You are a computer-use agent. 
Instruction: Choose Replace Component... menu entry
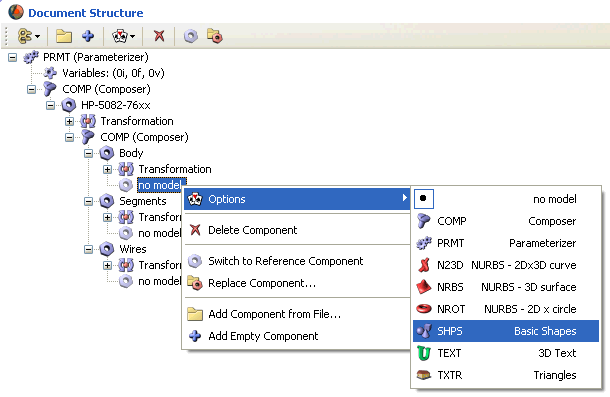tap(297, 283)
